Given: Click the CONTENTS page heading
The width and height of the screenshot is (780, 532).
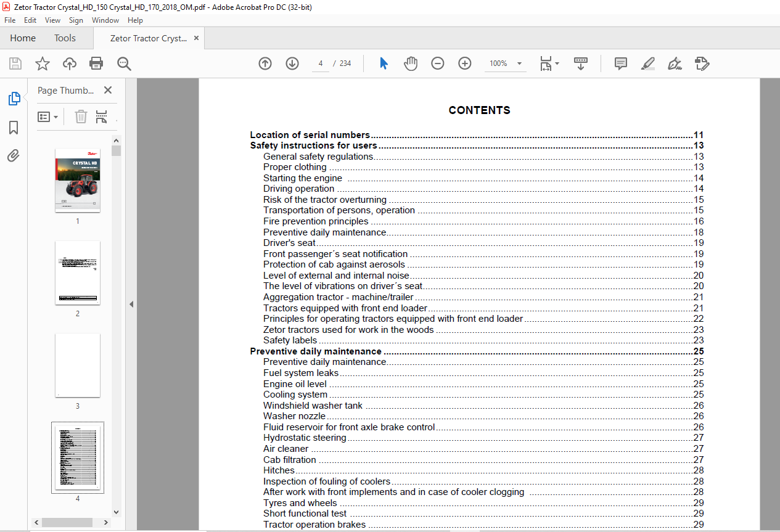Looking at the screenshot, I should tap(479, 111).
